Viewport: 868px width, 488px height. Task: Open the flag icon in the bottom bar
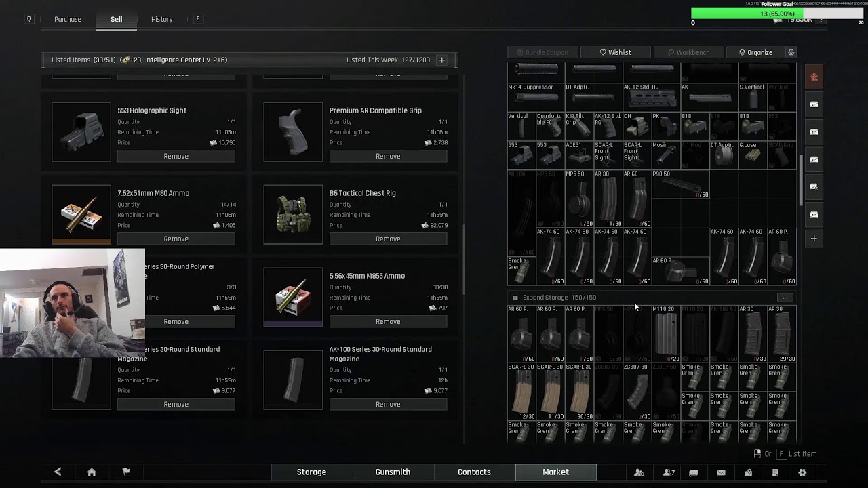[x=126, y=472]
